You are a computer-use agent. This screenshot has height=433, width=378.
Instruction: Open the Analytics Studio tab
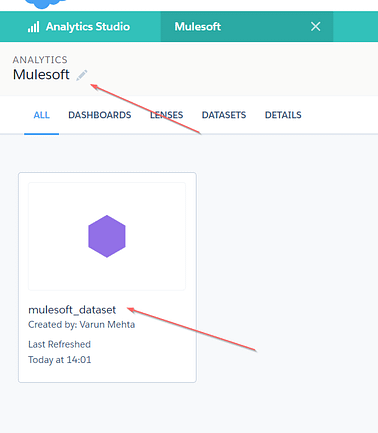tap(80, 27)
